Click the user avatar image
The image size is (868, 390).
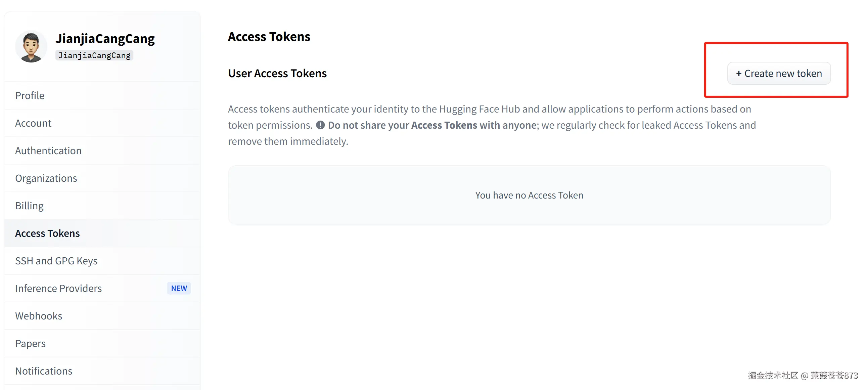tap(31, 46)
